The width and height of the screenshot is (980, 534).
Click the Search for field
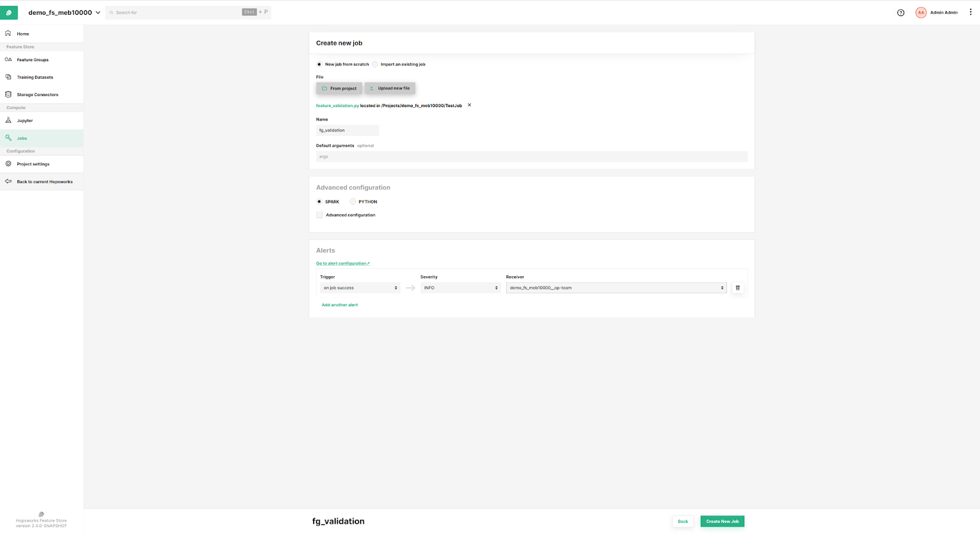click(189, 12)
